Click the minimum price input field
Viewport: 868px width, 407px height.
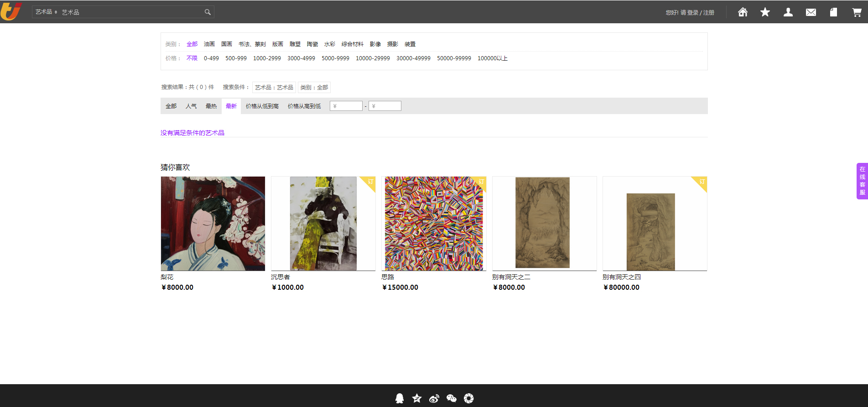346,106
